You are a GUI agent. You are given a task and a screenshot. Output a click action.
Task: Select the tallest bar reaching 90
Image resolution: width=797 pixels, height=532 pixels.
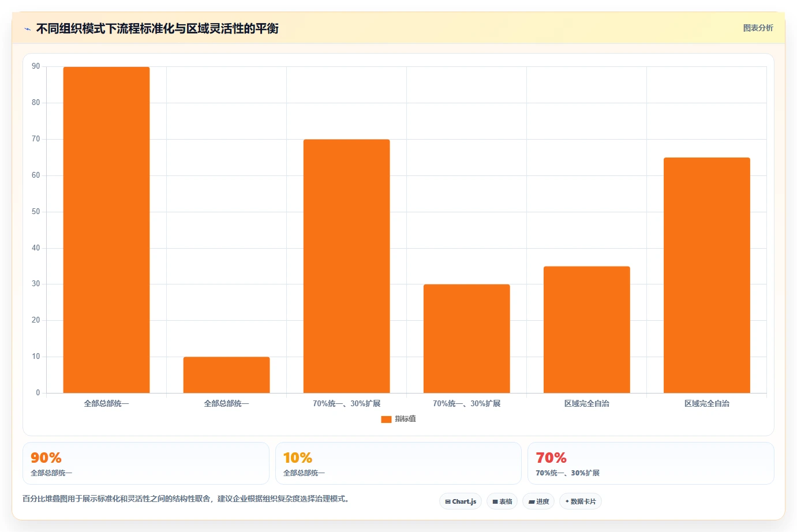(106, 230)
